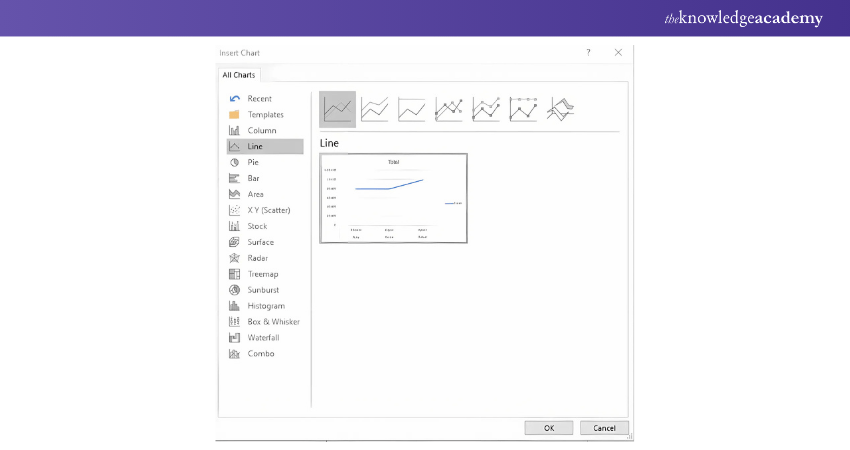Select the Bar chart category
The width and height of the screenshot is (850, 450).
(x=253, y=178)
